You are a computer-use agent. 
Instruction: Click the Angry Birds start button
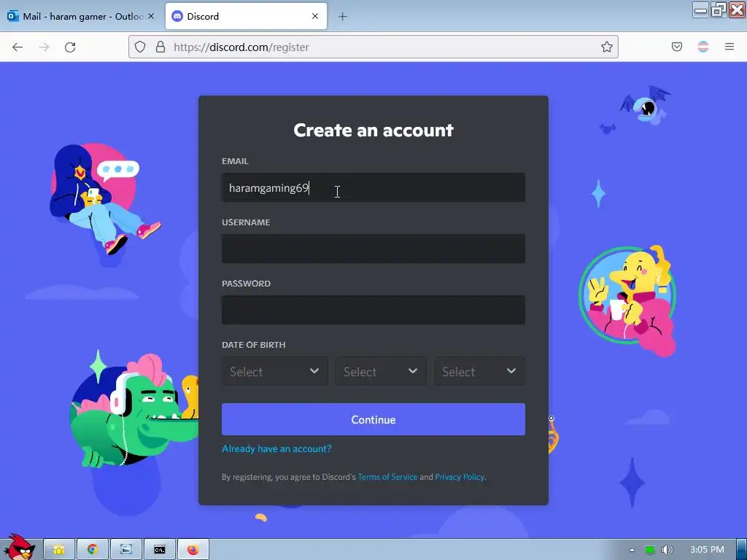click(19, 547)
